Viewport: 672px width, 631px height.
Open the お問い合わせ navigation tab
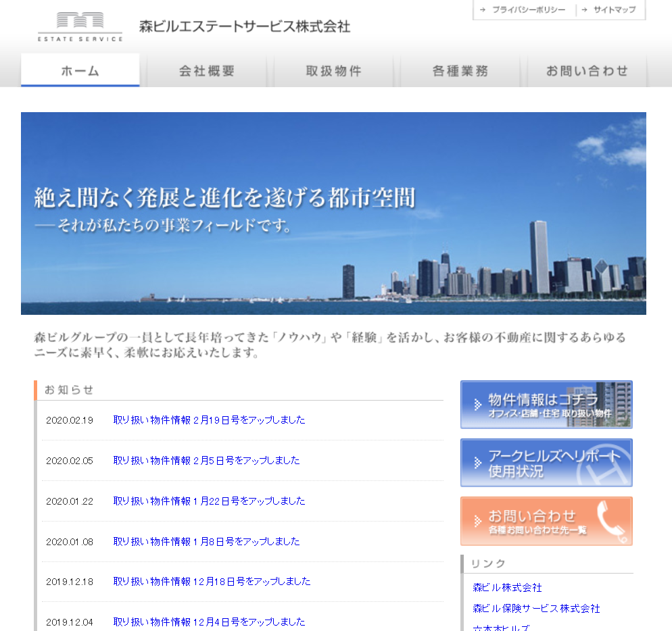(587, 70)
